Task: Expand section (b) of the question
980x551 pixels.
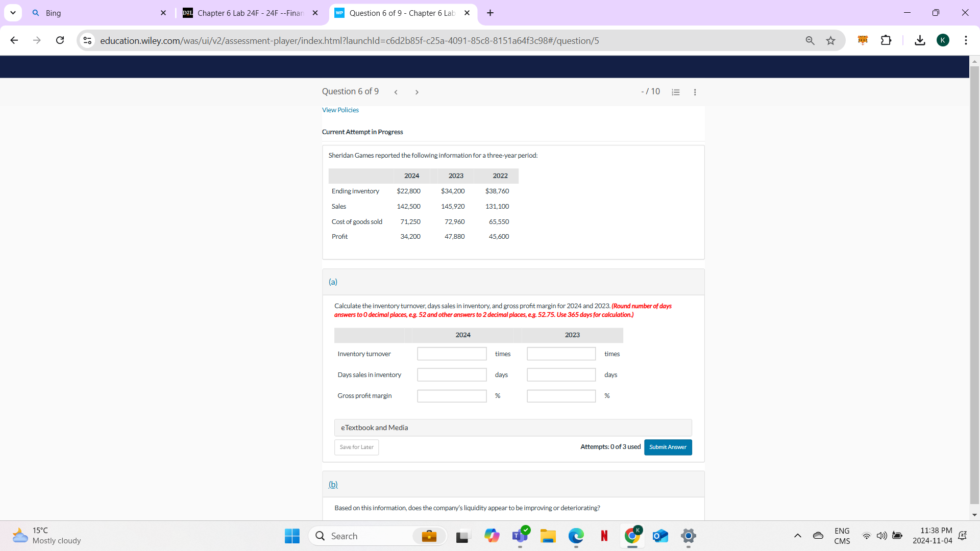Action: click(x=333, y=484)
